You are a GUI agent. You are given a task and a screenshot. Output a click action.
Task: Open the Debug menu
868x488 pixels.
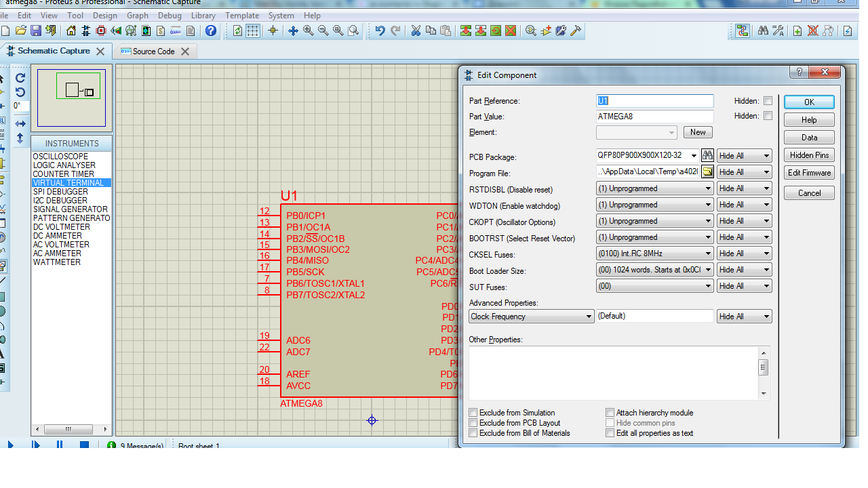170,15
